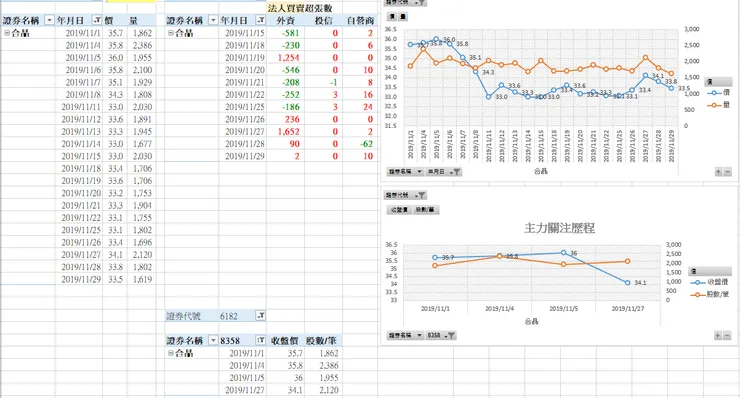Expand entire field plus button on bottom chart
The width and height of the screenshot is (740, 398).
(717, 336)
